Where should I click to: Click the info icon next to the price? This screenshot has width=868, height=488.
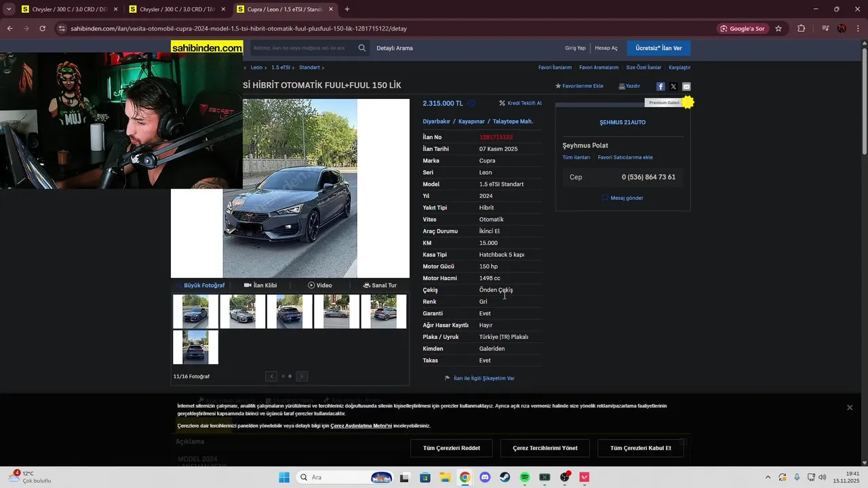[x=471, y=104]
